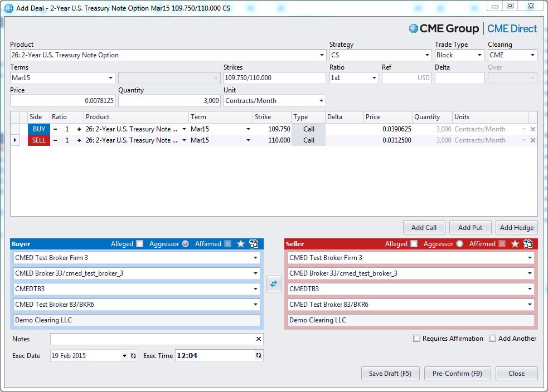Remove the SELL leg row with X
Viewport: 548px width, 392px height.
tap(532, 140)
